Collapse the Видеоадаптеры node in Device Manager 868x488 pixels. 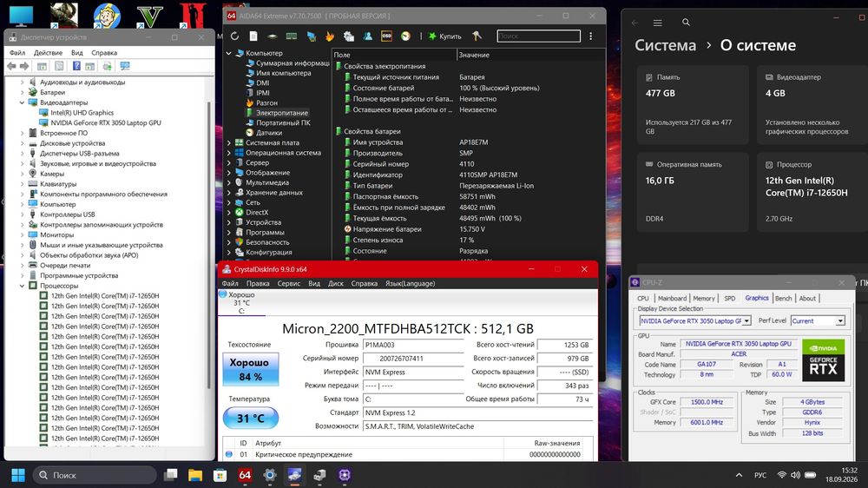[x=23, y=102]
